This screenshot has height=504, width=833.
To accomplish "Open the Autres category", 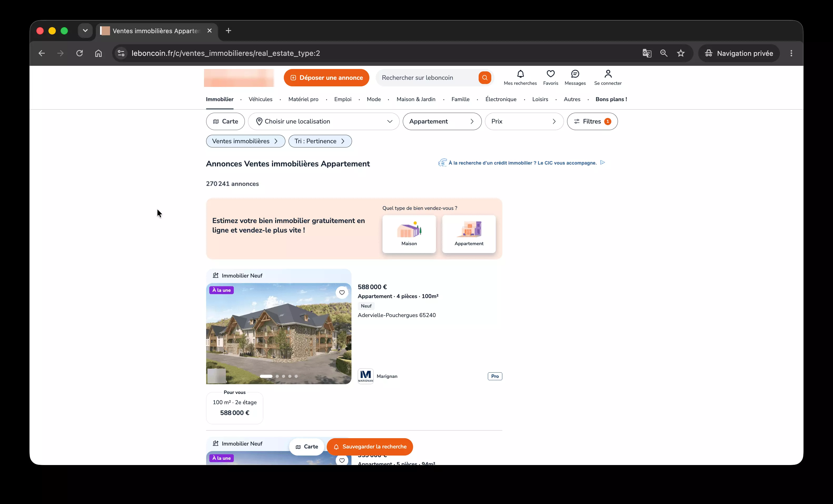I will coord(572,99).
